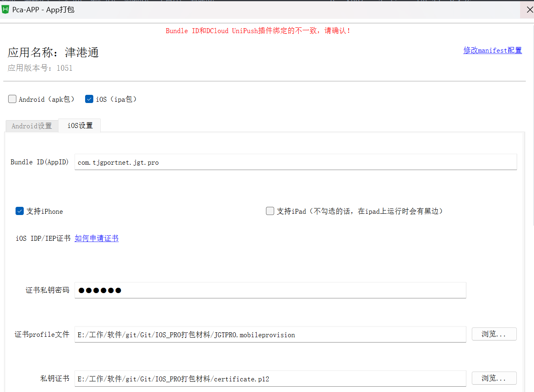Uncheck the iOS (ipa包) checkbox
Viewport: 534px width, 392px height.
click(89, 99)
